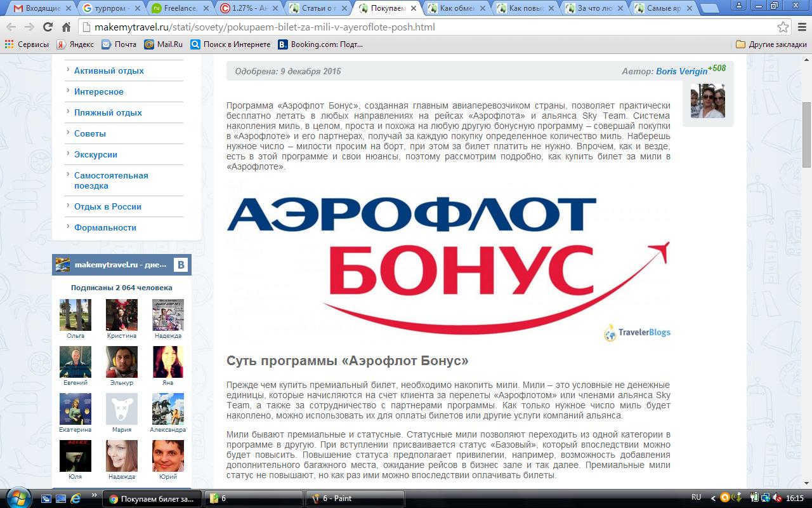
Task: Click the page vertical scrollbar thumb
Action: [x=806, y=135]
